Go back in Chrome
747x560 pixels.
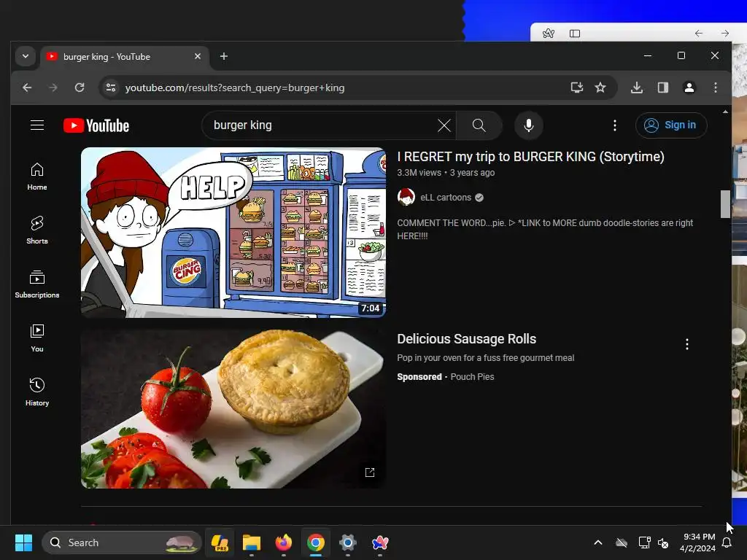(27, 87)
